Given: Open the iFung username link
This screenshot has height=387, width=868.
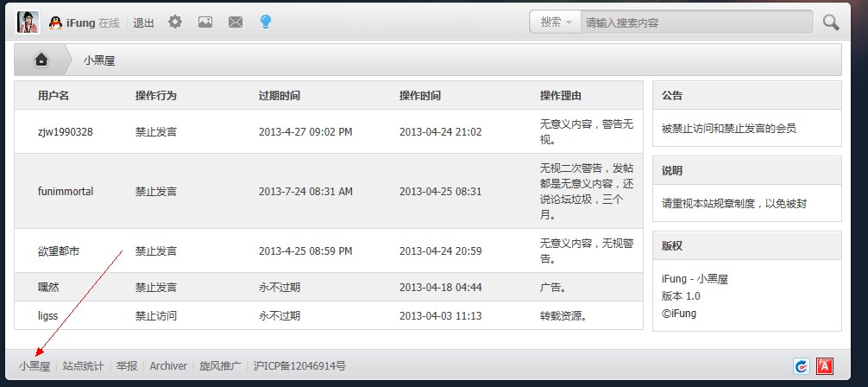Looking at the screenshot, I should [x=80, y=22].
